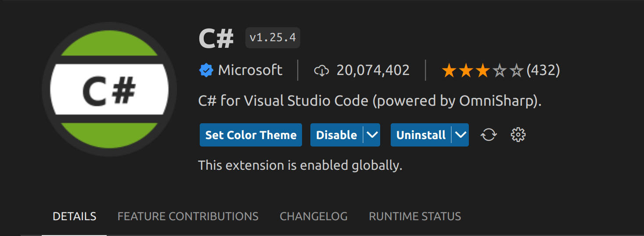Click the 20,074,402 install count
Screen dimensions: 644x236
[x=373, y=70]
